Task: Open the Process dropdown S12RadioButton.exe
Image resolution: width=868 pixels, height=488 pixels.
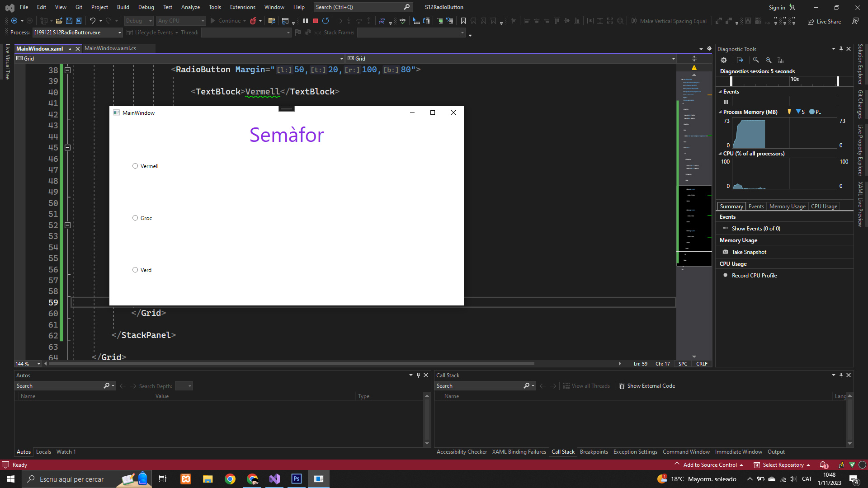Action: pos(78,33)
